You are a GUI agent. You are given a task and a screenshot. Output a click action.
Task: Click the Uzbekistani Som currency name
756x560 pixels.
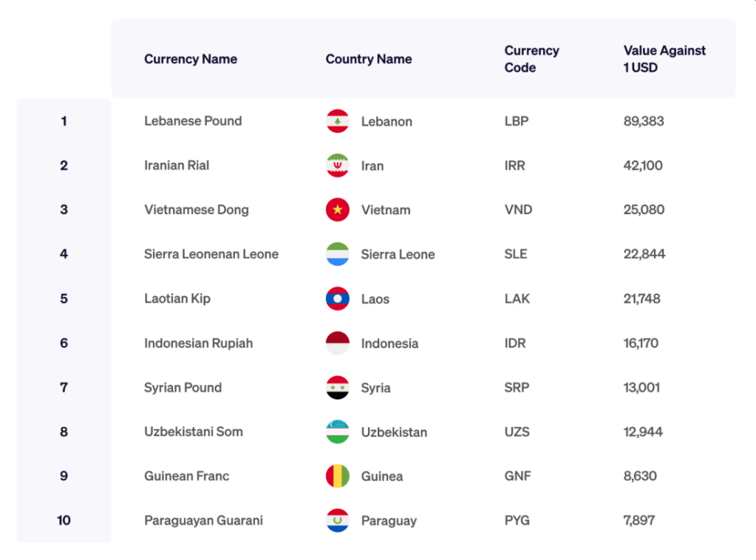[194, 431]
